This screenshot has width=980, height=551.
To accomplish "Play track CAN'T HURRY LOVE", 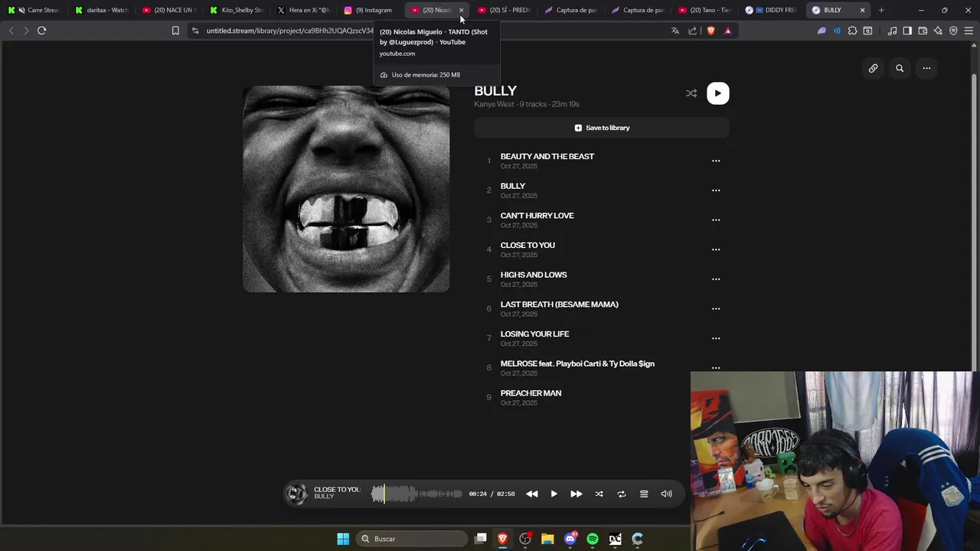I will click(x=537, y=216).
